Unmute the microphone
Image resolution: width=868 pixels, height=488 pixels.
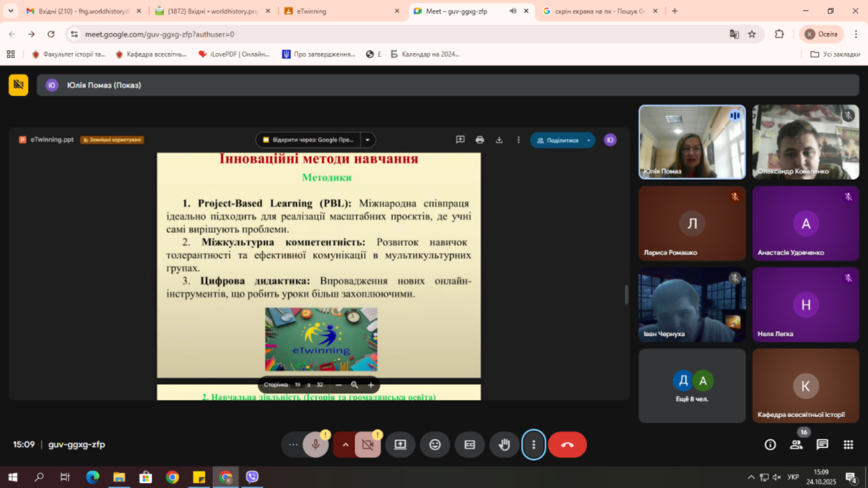[x=315, y=445]
